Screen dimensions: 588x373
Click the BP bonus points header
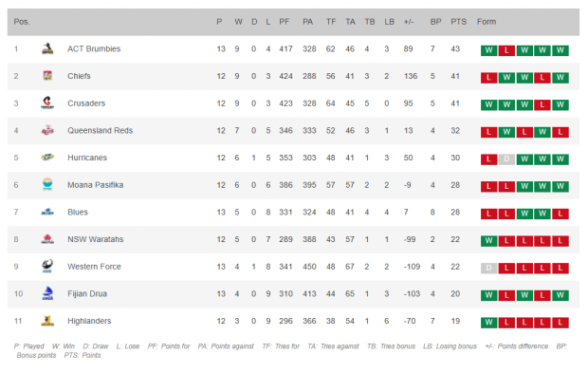[435, 22]
